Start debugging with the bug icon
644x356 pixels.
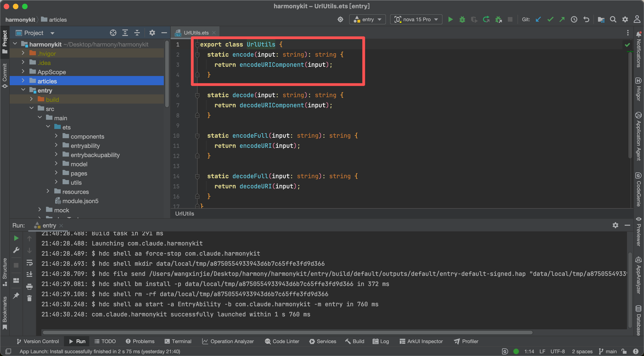click(x=462, y=19)
